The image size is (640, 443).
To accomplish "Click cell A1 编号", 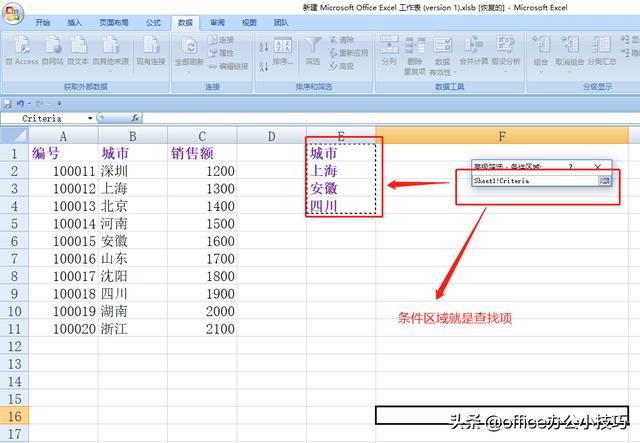I will (x=63, y=153).
